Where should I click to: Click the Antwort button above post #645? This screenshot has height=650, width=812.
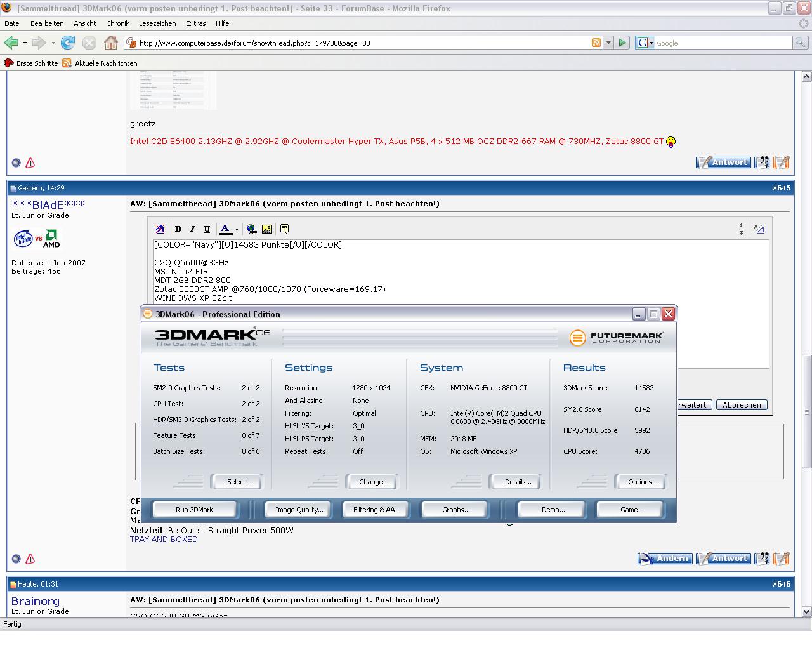coord(723,162)
